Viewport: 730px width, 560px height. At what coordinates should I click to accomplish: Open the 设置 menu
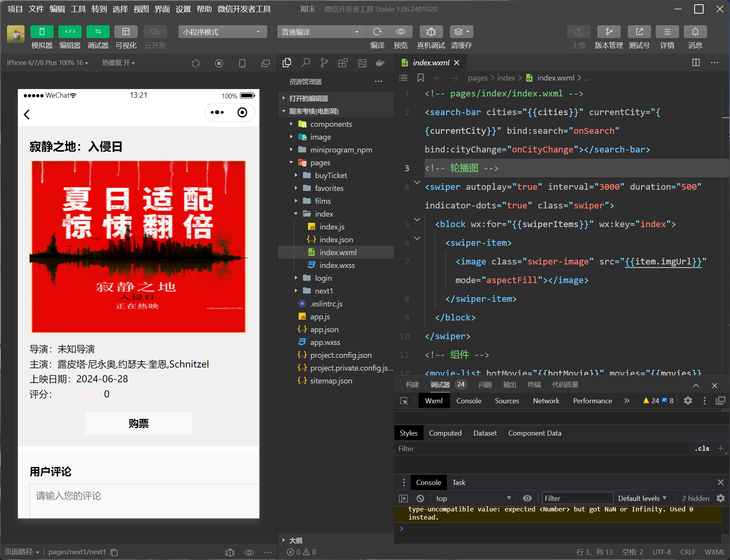click(x=183, y=9)
